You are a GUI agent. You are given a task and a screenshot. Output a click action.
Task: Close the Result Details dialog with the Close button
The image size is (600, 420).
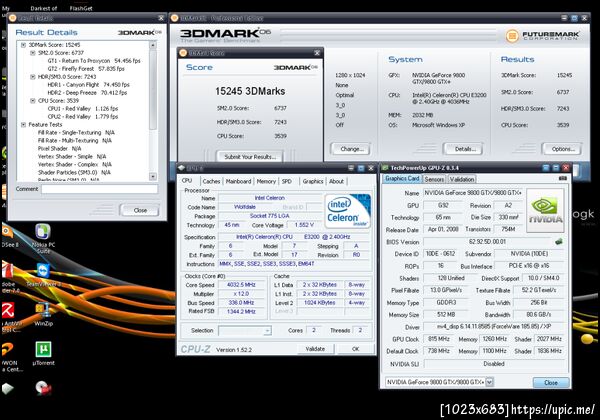coord(140,210)
